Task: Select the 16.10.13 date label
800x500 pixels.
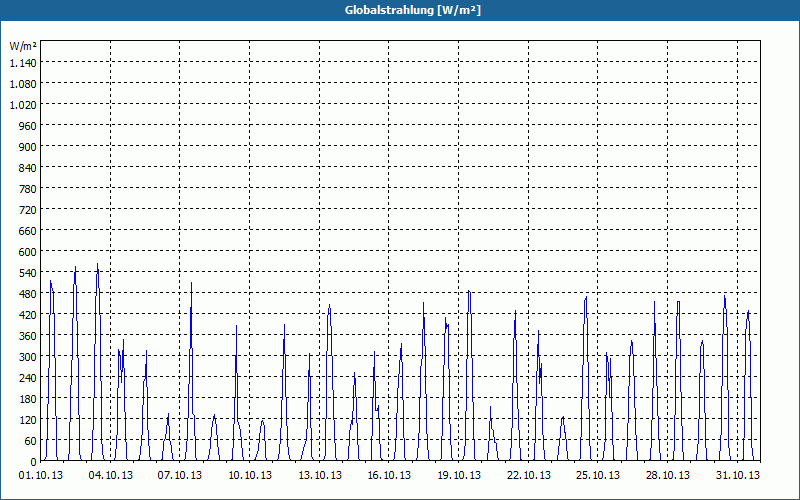Action: 389,476
